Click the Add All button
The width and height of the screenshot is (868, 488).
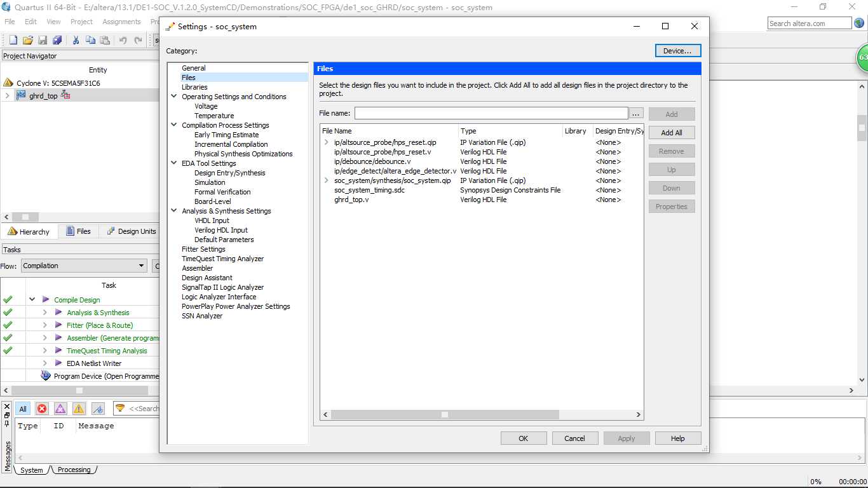tap(672, 133)
